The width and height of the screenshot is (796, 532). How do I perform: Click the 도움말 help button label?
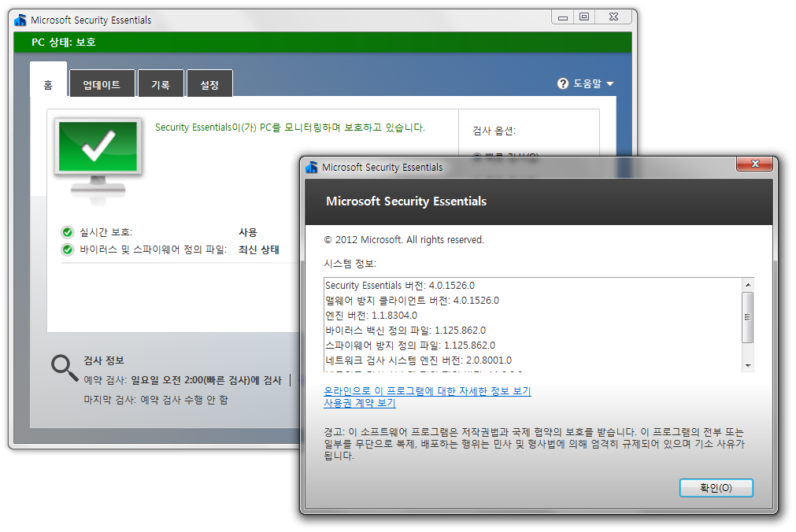587,83
